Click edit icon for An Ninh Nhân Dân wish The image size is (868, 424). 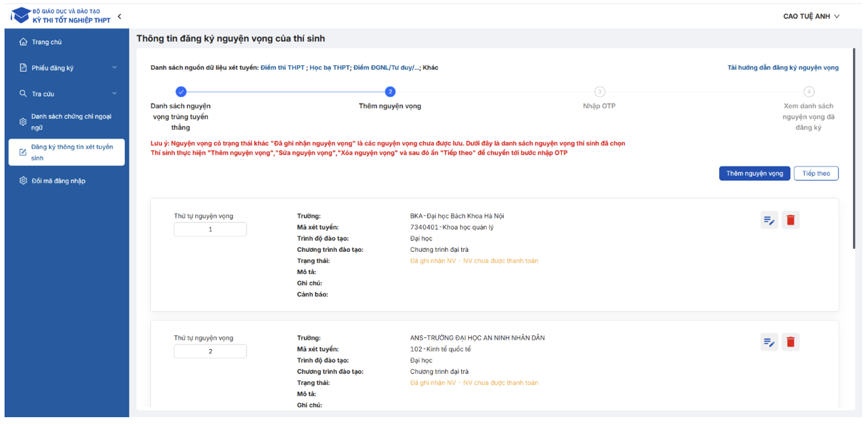coord(769,342)
